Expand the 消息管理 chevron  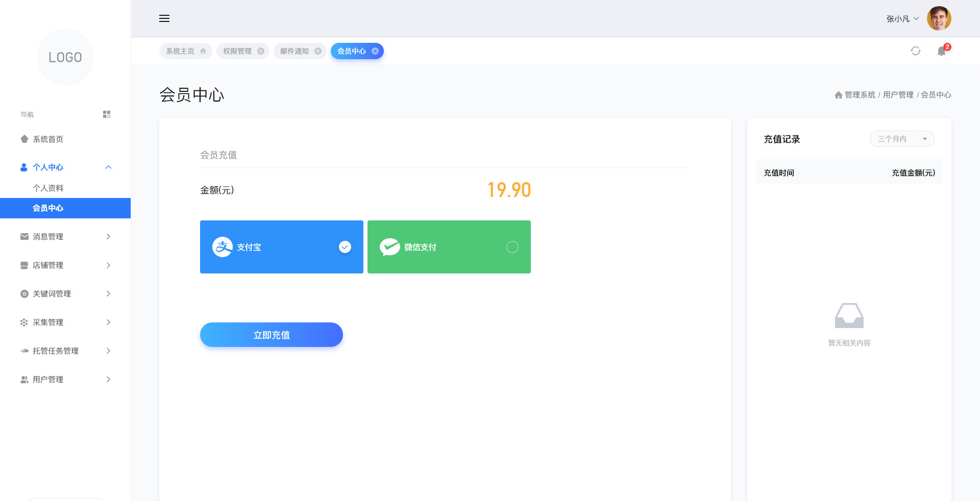(x=108, y=237)
